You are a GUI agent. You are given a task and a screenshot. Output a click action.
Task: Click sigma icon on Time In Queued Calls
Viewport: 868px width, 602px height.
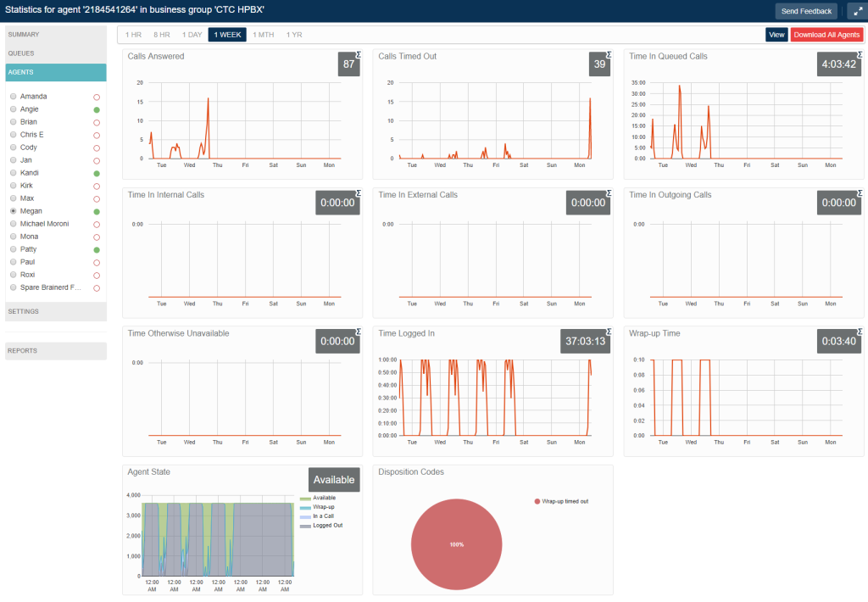coord(860,54)
